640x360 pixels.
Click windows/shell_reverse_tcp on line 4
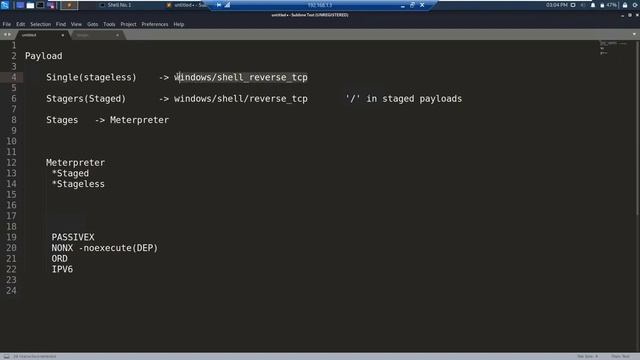point(241,77)
